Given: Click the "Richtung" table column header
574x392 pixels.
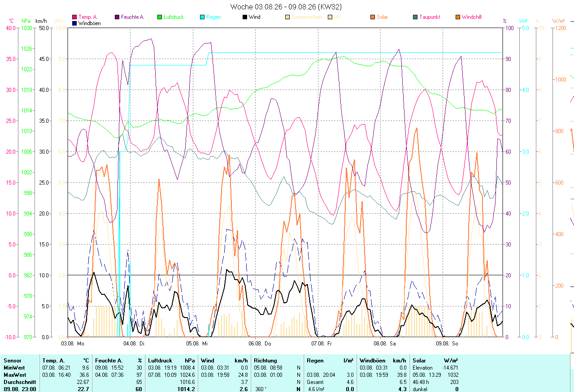Looking at the screenshot, I should click(265, 361).
